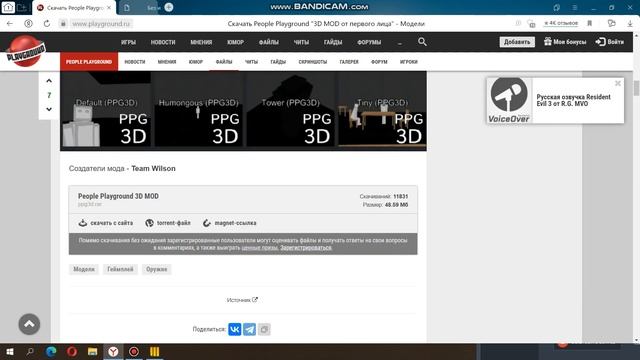Open the browser downloads arrow icon
Screen dimensions: 640x360
[x=630, y=24]
